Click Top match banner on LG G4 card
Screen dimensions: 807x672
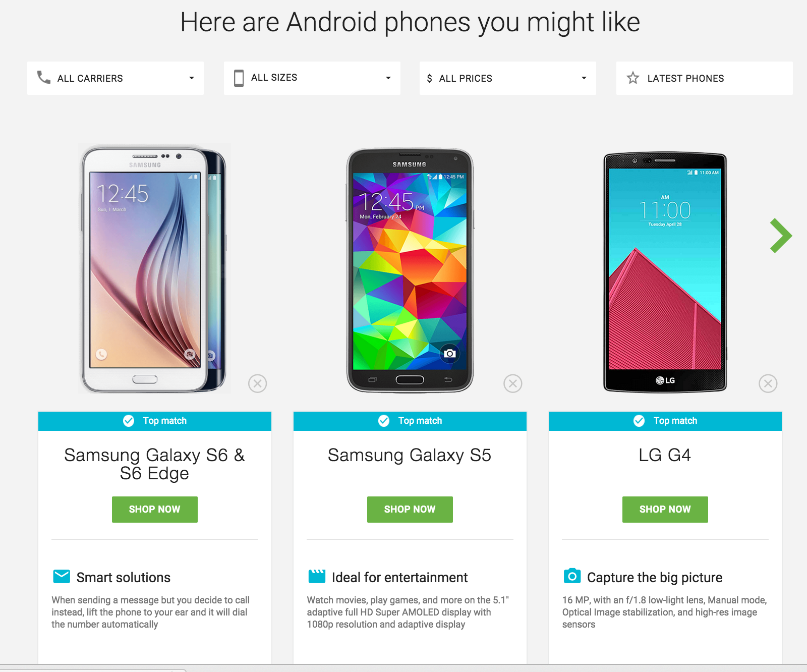click(665, 421)
